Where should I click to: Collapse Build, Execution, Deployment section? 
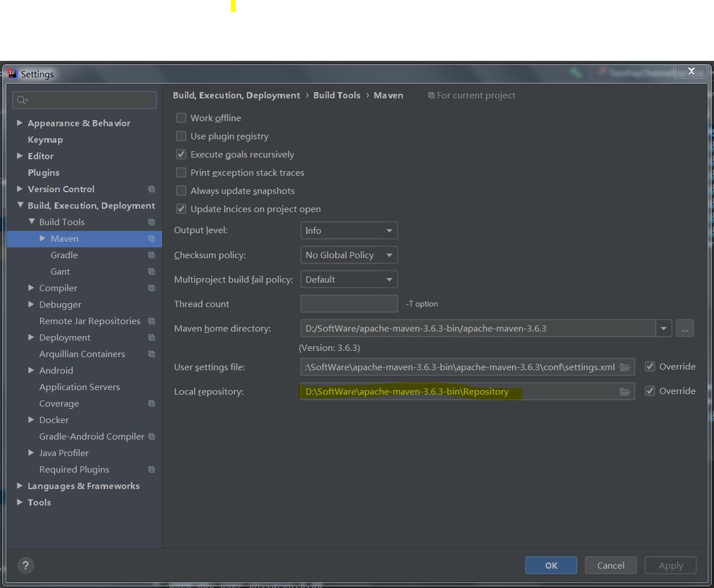coord(20,205)
